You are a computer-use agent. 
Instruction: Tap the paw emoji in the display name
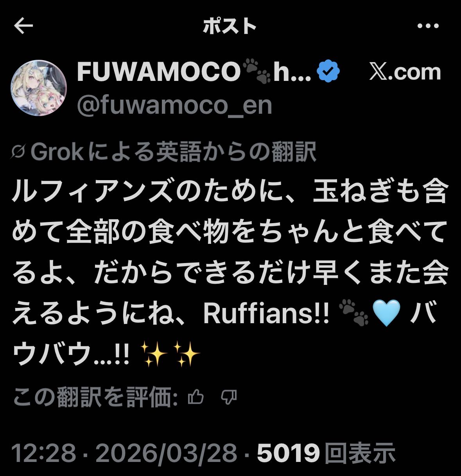pyautogui.click(x=257, y=72)
